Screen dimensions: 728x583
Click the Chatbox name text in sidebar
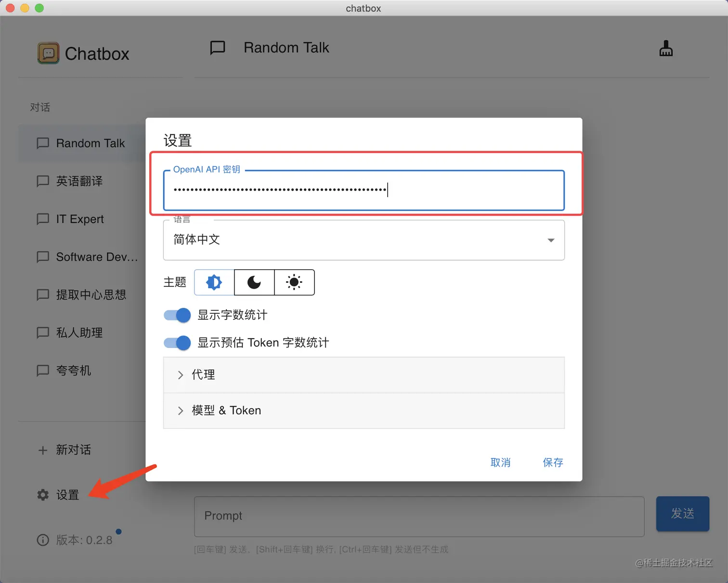click(x=97, y=53)
